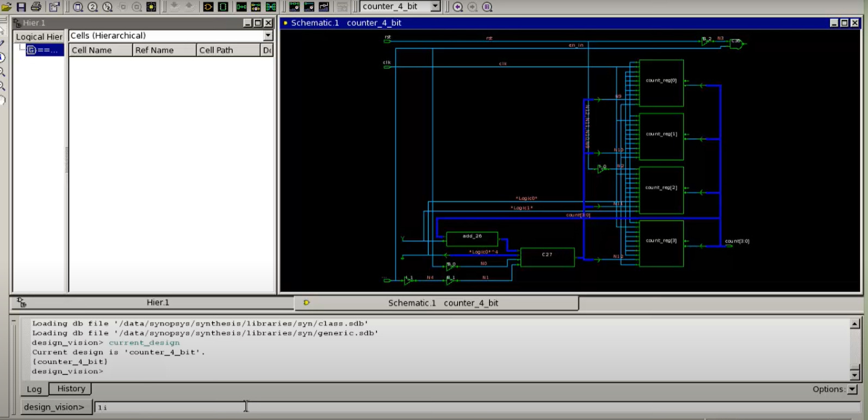Open the Options dropdown in console
Screen dimensions: 868x420
coord(852,390)
